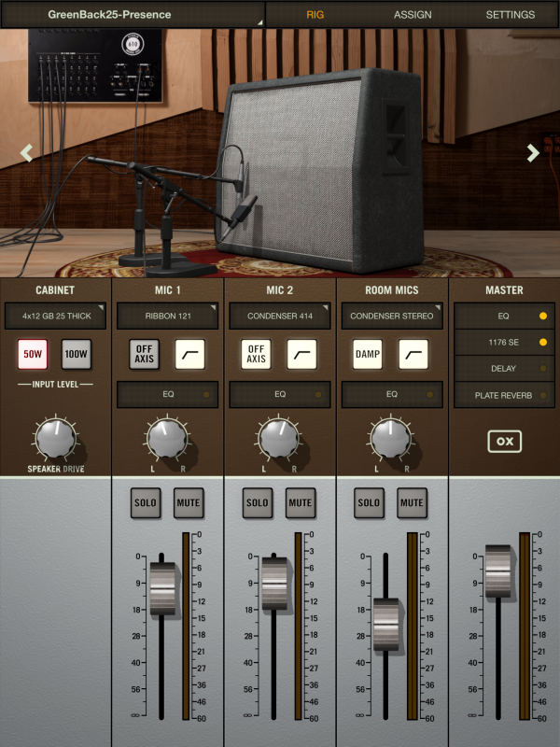Go to next cabinet with right arrow
560x747 pixels.
(533, 153)
